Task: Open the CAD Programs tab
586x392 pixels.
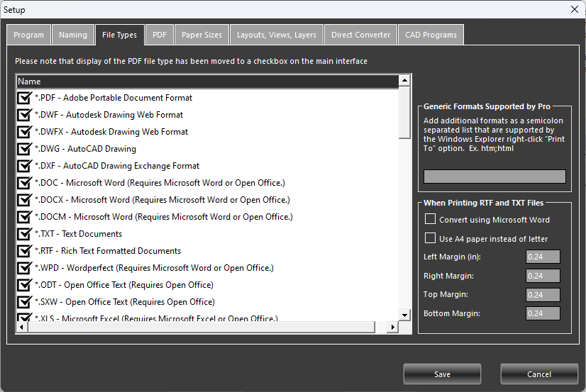Action: 431,35
